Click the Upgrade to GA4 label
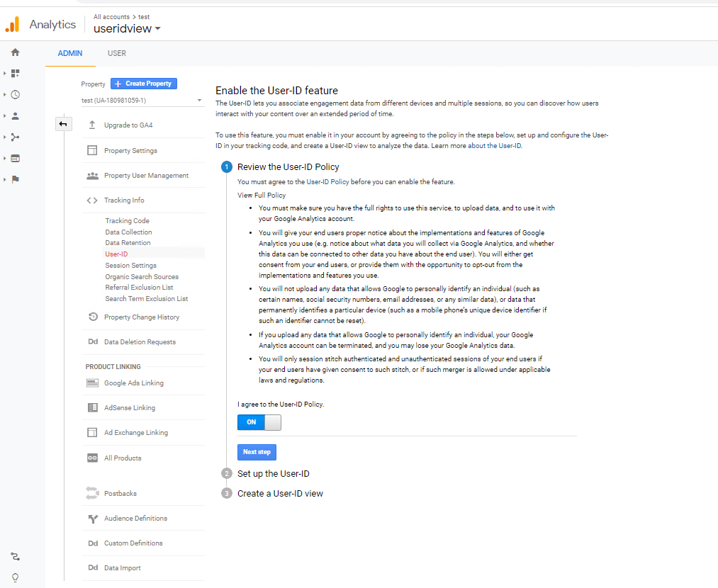718x588 pixels. [x=128, y=125]
